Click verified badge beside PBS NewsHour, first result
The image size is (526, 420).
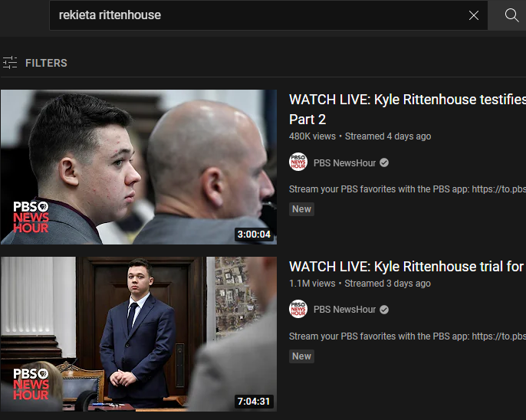(384, 163)
